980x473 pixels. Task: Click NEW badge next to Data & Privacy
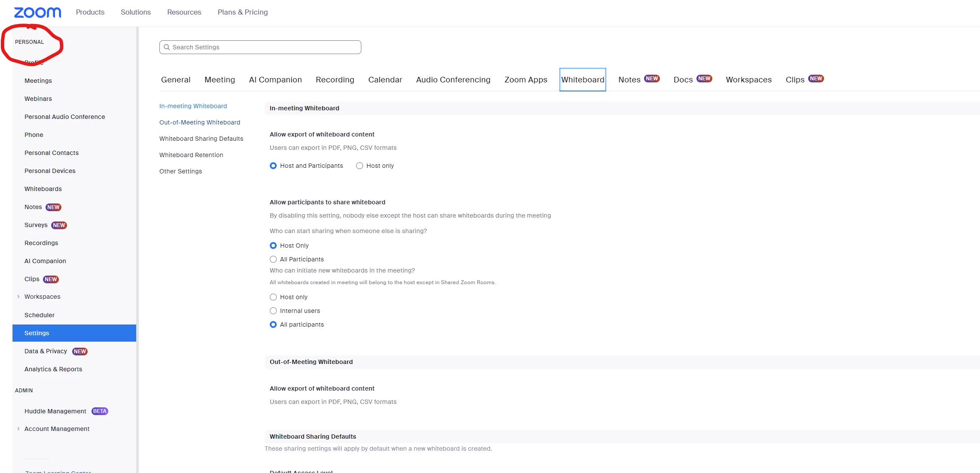point(80,352)
